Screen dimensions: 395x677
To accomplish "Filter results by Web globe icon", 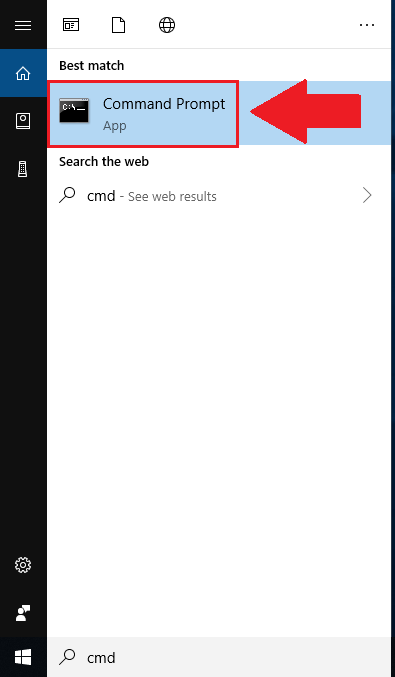I will tap(167, 25).
